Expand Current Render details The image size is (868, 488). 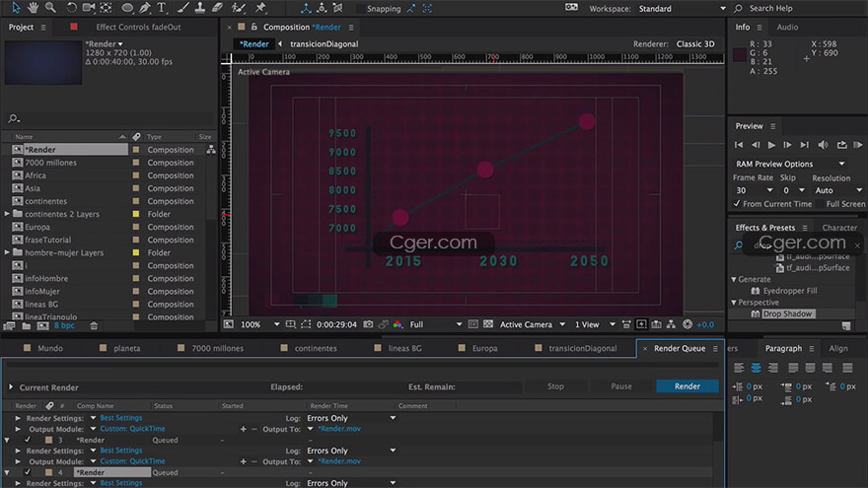click(11, 387)
